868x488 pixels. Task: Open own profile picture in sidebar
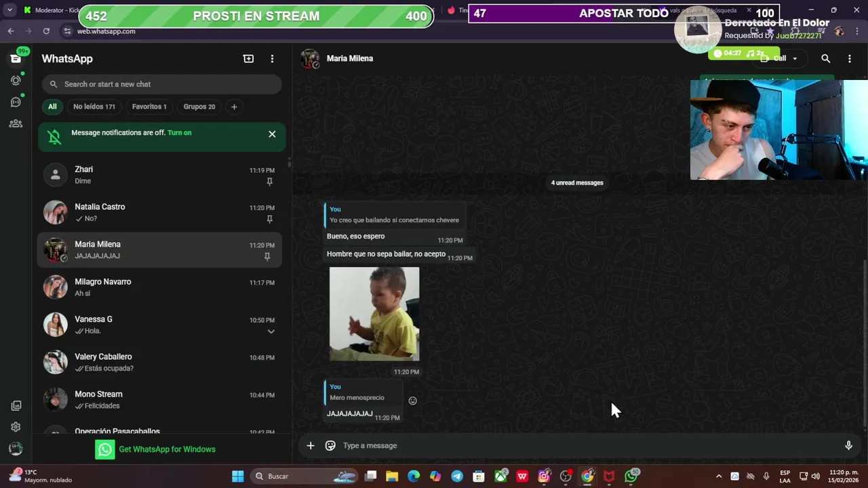16,449
